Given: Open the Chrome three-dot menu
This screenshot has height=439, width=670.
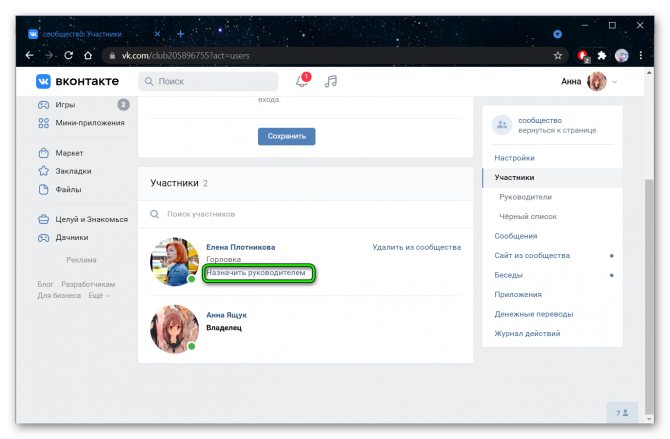Looking at the screenshot, I should pos(642,56).
